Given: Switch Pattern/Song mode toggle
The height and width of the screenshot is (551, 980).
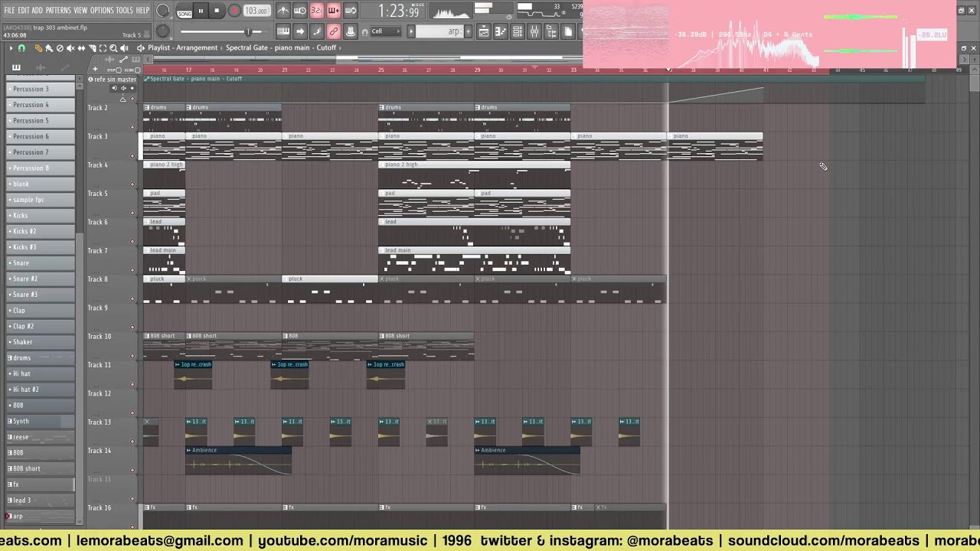Looking at the screenshot, I should 185,11.
